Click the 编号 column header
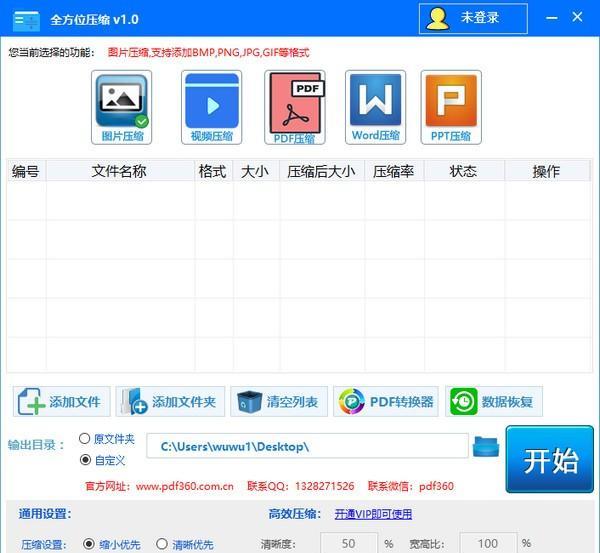Image resolution: width=600 pixels, height=553 pixels. (26, 171)
